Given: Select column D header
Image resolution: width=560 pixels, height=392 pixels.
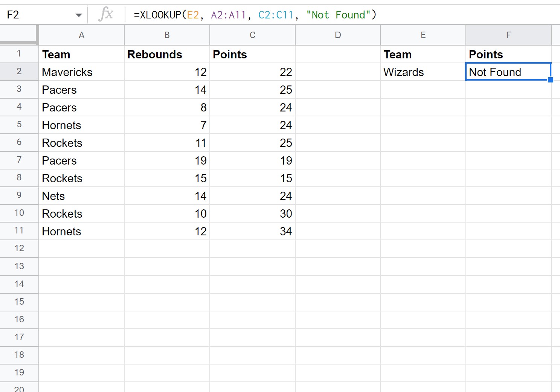Looking at the screenshot, I should (x=338, y=35).
